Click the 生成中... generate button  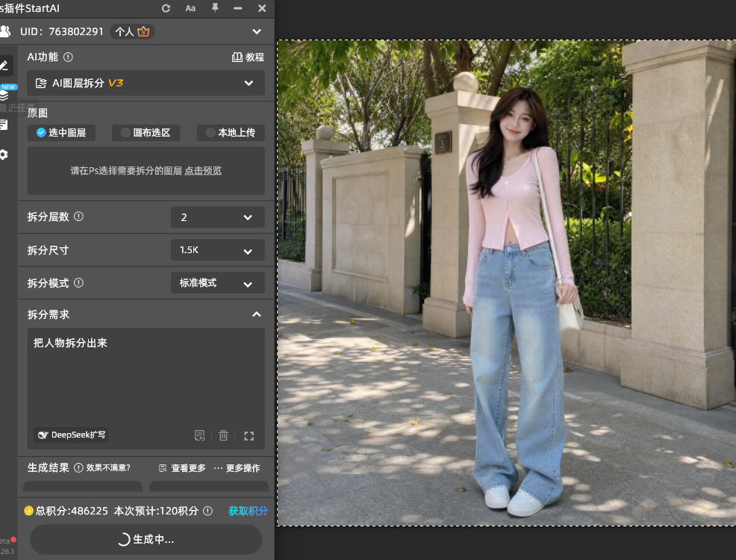pyautogui.click(x=146, y=539)
